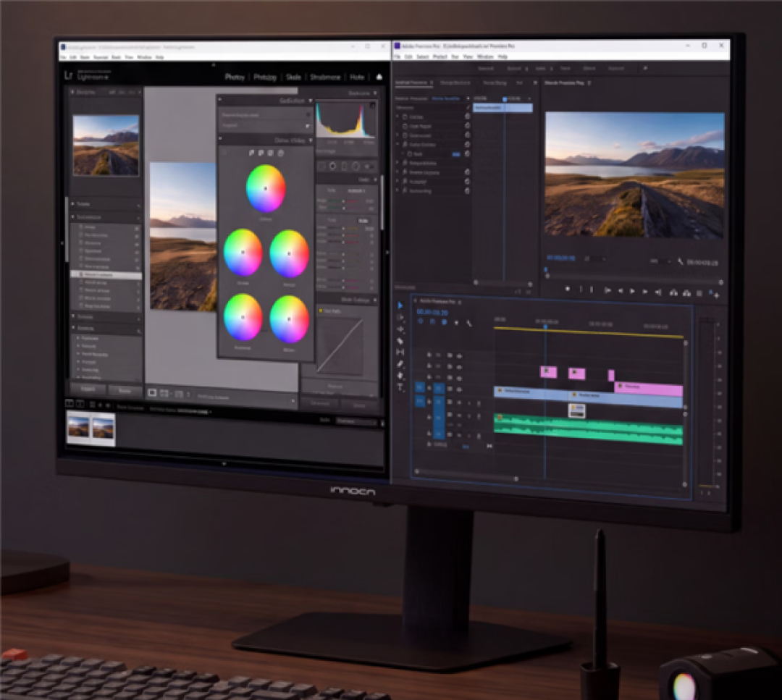The height and width of the screenshot is (700, 782).
Task: Hide Lightroom's filmstrip using the bottom arrow
Action: tap(224, 464)
